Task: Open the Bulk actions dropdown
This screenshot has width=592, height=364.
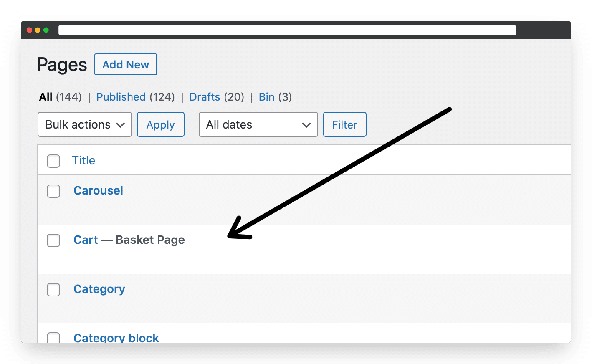Action: tap(85, 124)
